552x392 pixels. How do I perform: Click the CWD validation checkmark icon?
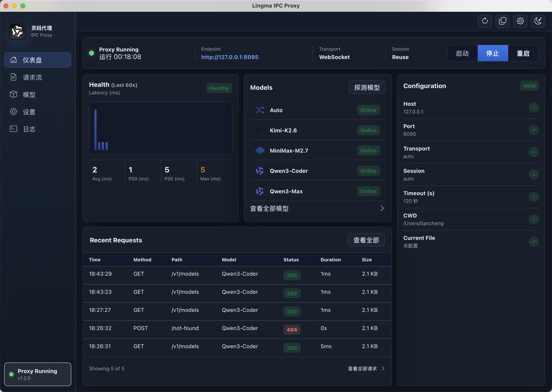pos(534,219)
